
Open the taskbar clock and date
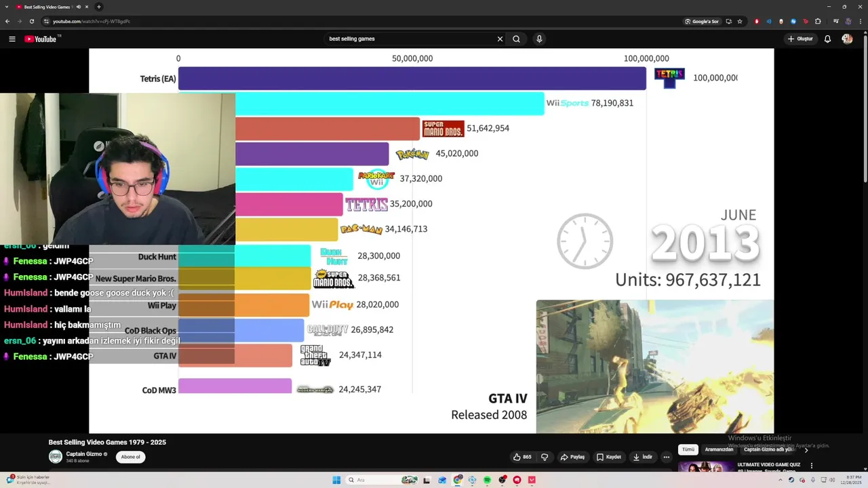852,480
